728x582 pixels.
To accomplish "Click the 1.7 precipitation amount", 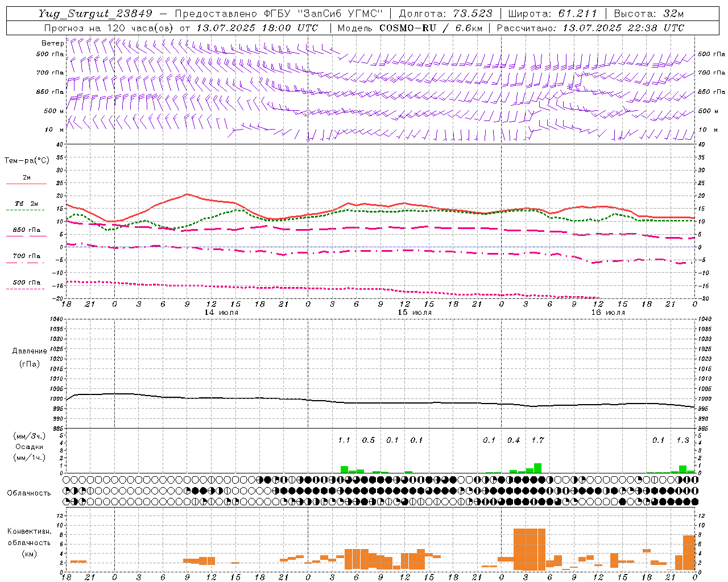I will click(x=537, y=440).
